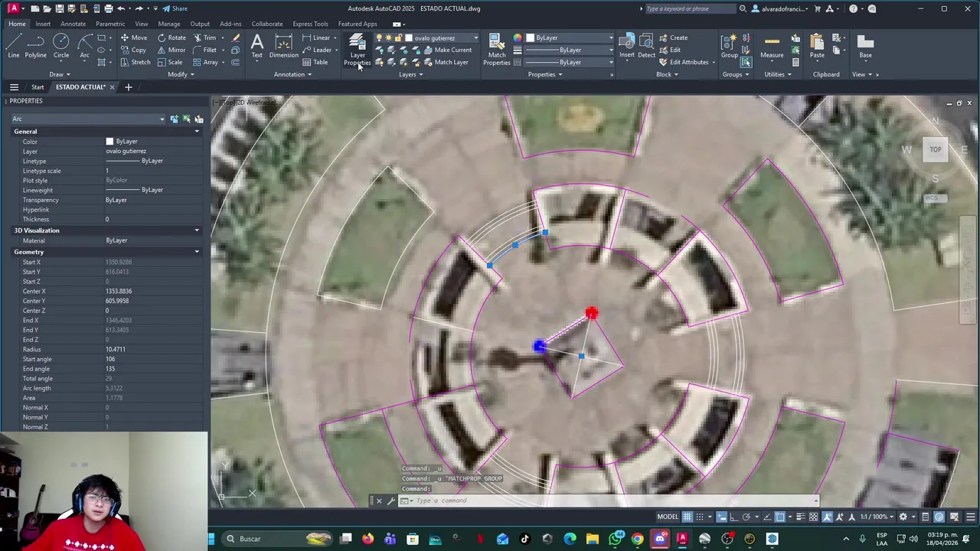Open the annotation scale 1:1 dropdown

coord(877,517)
